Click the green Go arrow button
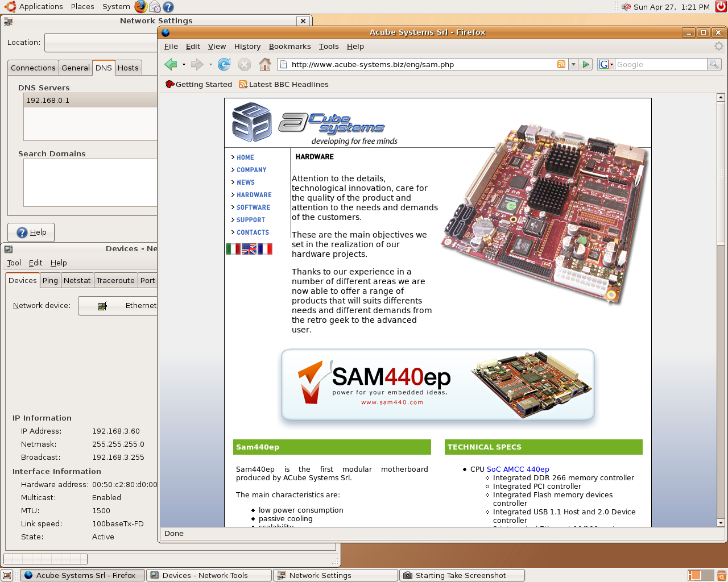 pos(586,64)
